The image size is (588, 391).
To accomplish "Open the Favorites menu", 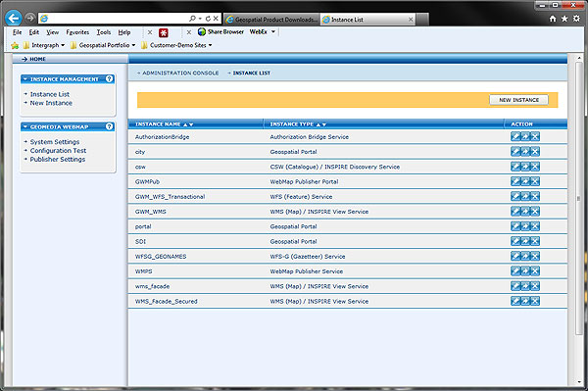I will [x=77, y=32].
